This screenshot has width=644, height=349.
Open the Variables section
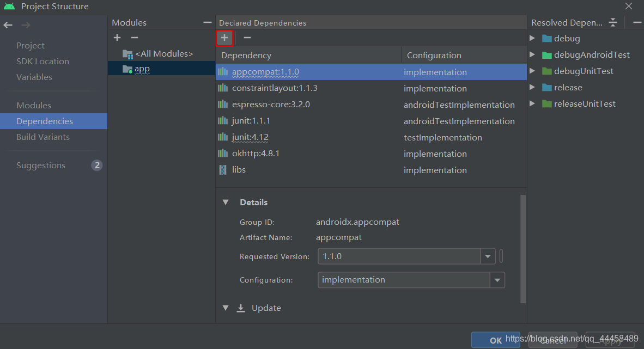click(34, 77)
